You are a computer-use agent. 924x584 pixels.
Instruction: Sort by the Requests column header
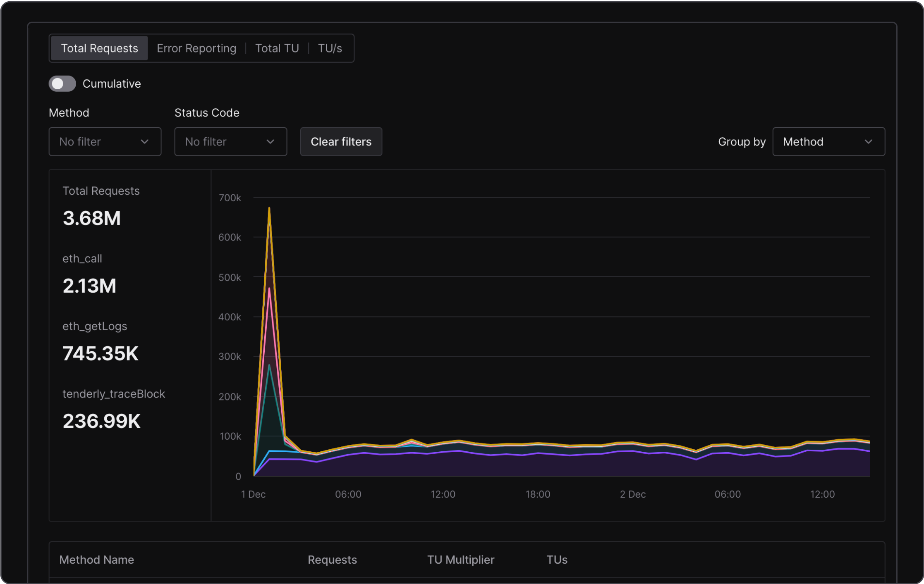click(332, 560)
